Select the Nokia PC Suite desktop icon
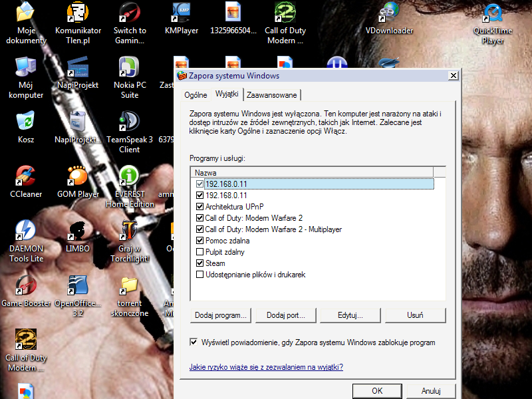The image size is (532, 399). click(x=130, y=78)
